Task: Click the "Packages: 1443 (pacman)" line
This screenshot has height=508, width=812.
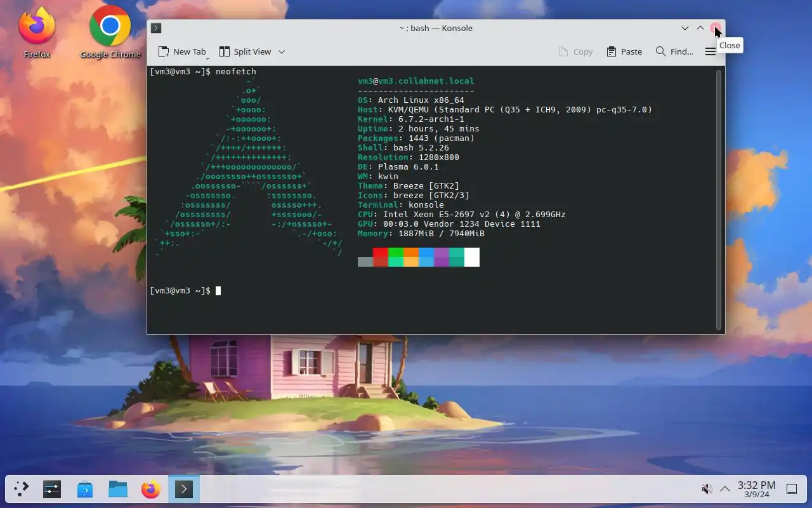Action: [x=416, y=138]
